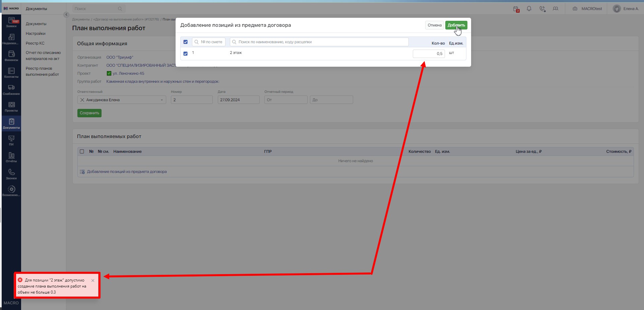The height and width of the screenshot is (310, 644).
Task: Open the calendar icon with badge
Action: [516, 9]
